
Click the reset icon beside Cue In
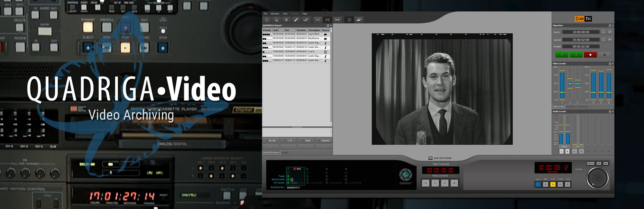point(610,32)
